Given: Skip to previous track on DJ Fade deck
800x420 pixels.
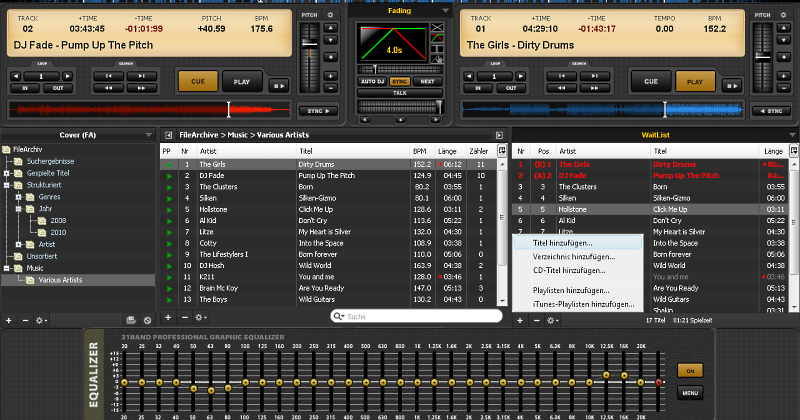Looking at the screenshot, I should [108, 76].
